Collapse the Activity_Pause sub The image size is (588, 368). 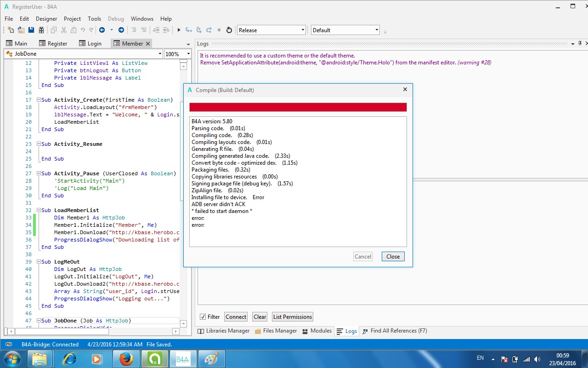coord(39,173)
